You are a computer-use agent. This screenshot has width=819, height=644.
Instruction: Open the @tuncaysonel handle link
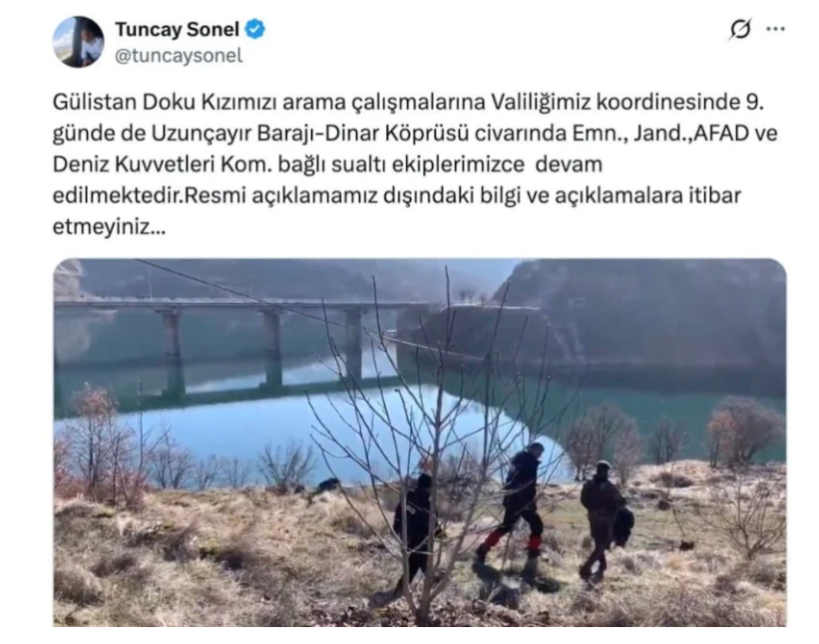(179, 55)
